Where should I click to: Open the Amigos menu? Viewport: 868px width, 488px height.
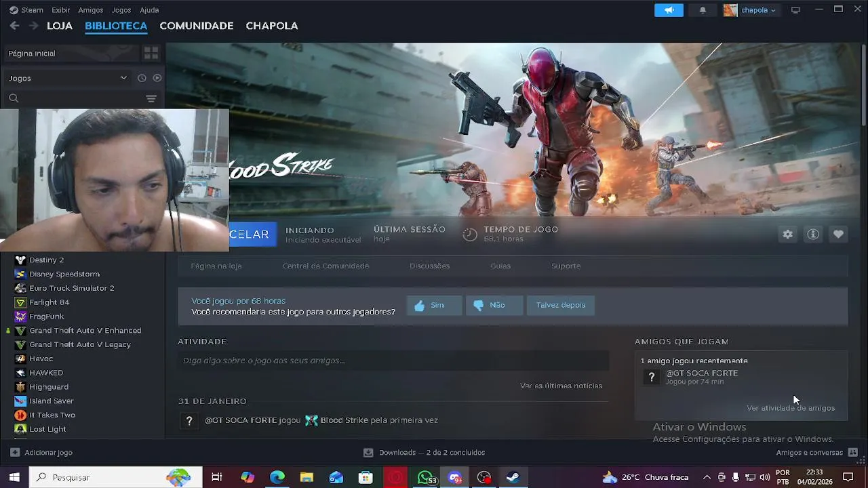[x=91, y=10]
